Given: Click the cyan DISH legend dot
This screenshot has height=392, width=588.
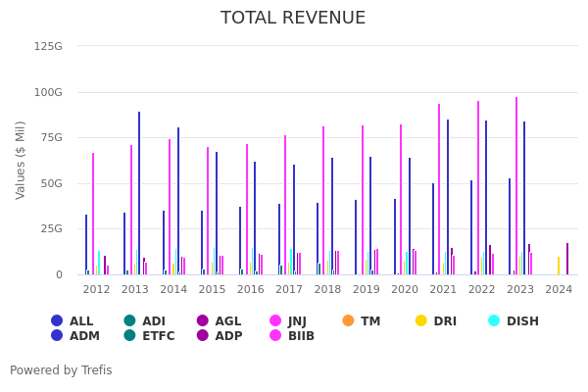Looking at the screenshot, I should 495,321.
